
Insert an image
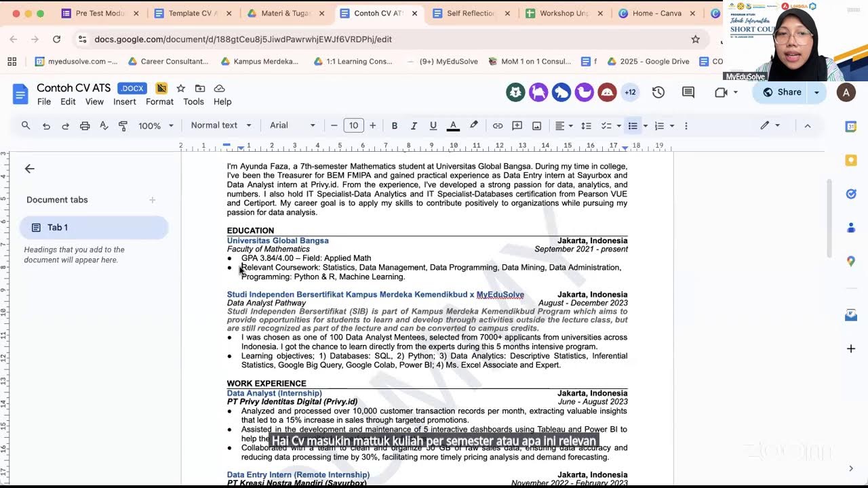point(536,125)
